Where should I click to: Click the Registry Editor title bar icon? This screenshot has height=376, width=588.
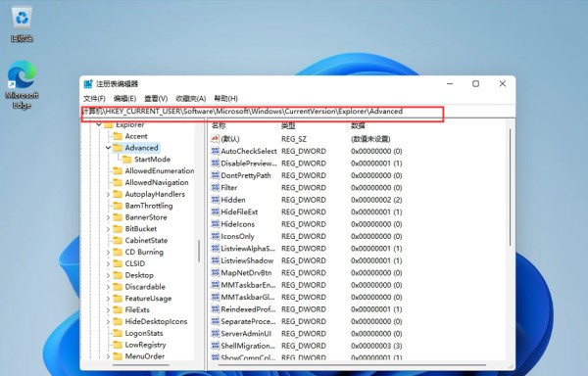[x=88, y=83]
